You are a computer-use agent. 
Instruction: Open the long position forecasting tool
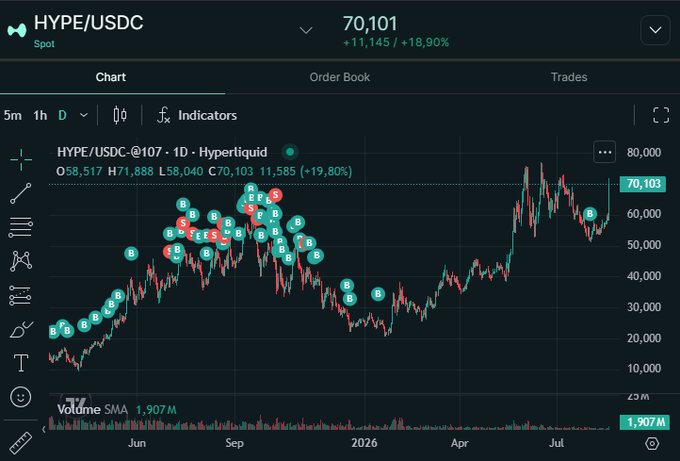tap(20, 295)
